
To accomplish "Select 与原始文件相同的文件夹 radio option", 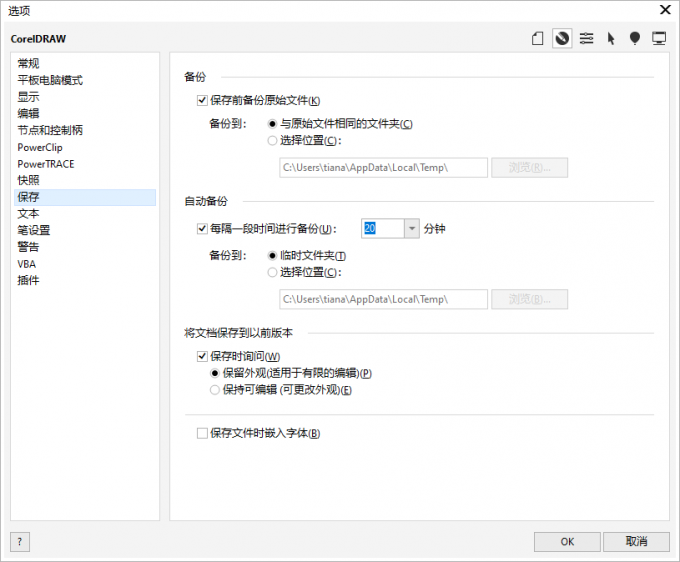I will pos(272,124).
